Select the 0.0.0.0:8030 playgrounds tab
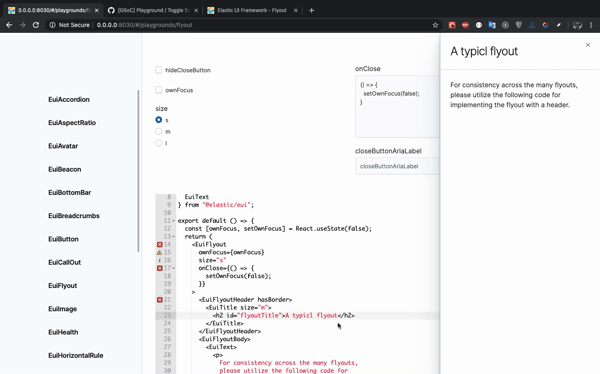 point(53,10)
